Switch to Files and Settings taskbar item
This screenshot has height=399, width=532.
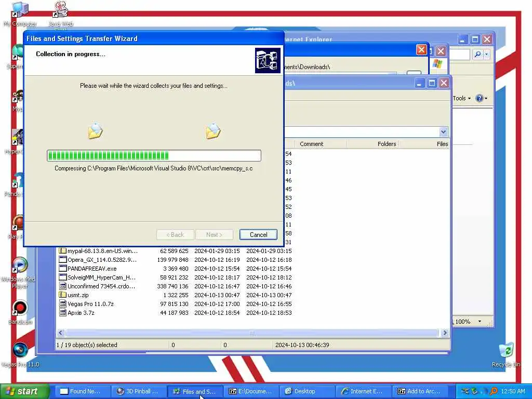pyautogui.click(x=194, y=391)
